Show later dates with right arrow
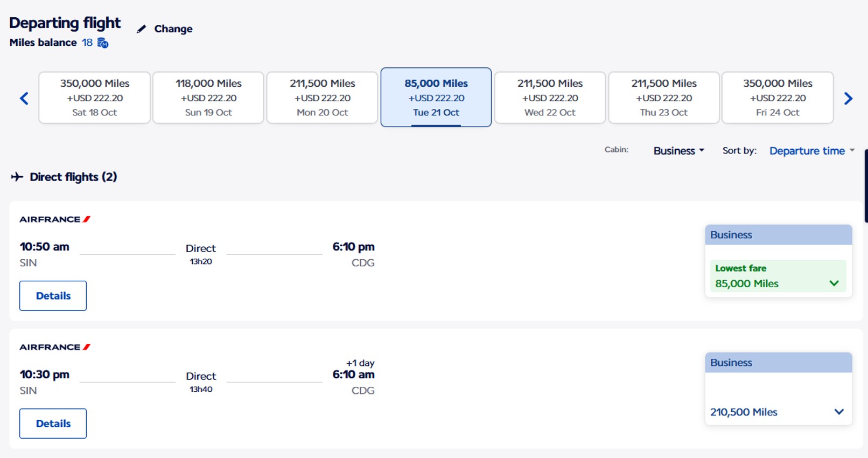868x458 pixels. [849, 98]
